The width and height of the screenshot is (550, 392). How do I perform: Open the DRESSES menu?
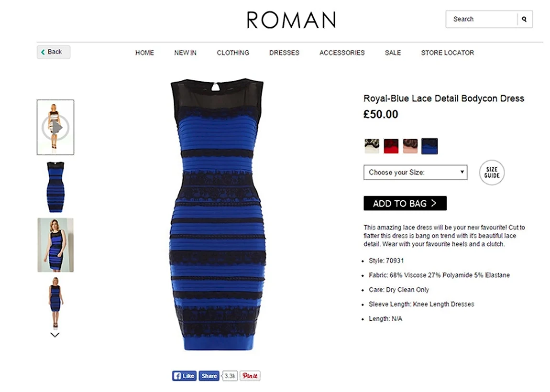284,53
